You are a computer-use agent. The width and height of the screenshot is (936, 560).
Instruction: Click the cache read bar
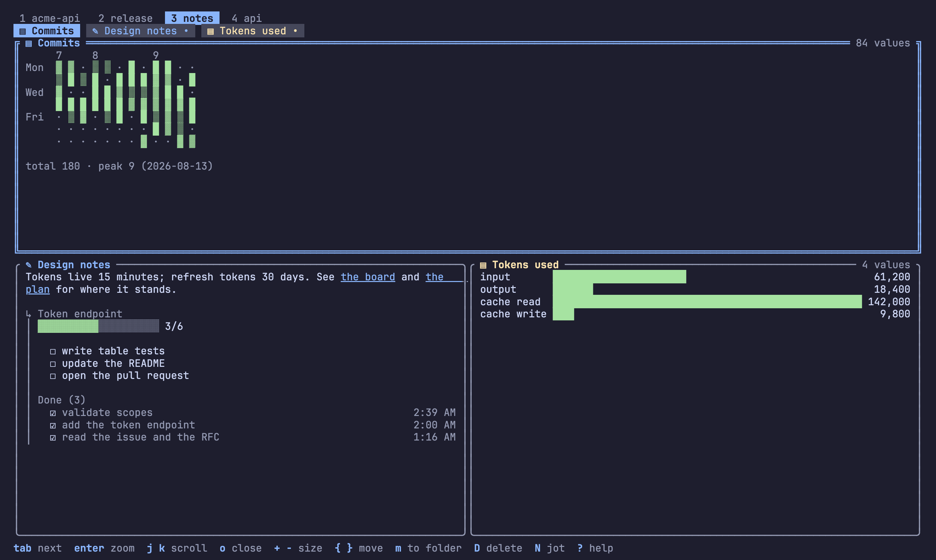[x=707, y=302]
